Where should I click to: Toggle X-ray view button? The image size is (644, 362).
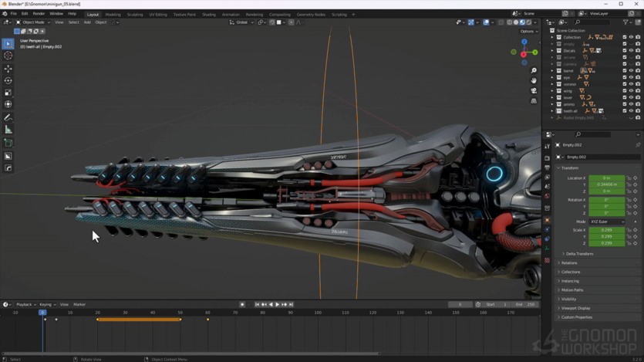pos(501,22)
